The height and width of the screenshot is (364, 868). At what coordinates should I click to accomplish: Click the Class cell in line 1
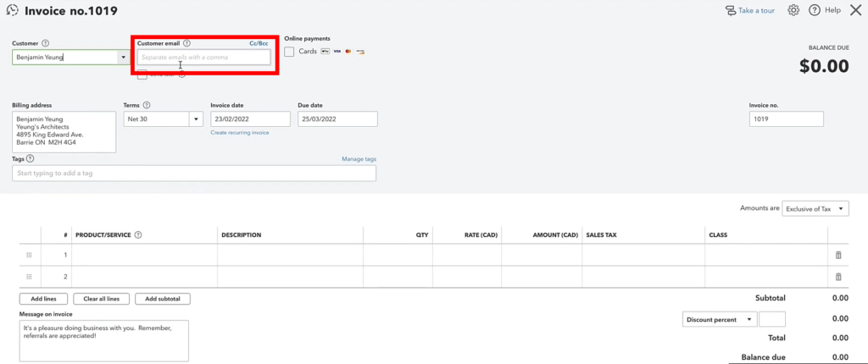point(766,255)
